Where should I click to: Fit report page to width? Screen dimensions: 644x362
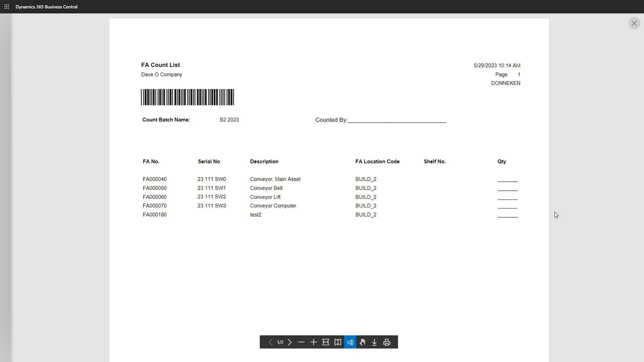tap(326, 342)
